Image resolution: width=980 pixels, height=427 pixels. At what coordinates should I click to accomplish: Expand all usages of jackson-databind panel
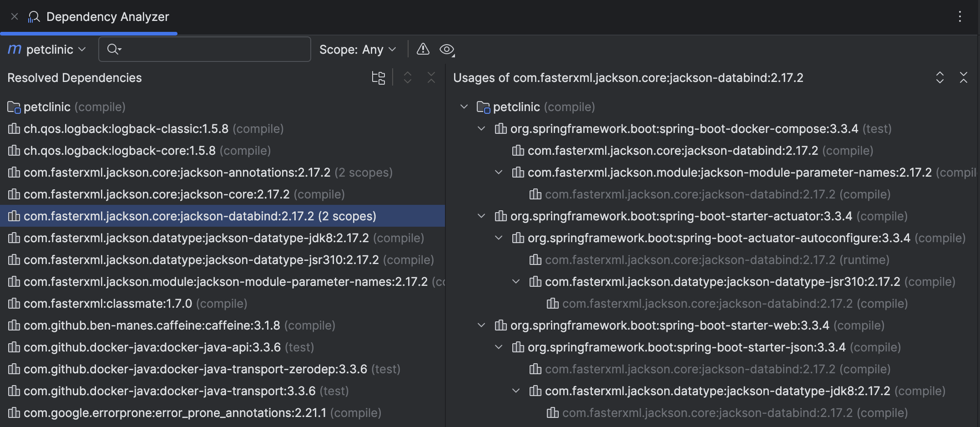tap(940, 77)
